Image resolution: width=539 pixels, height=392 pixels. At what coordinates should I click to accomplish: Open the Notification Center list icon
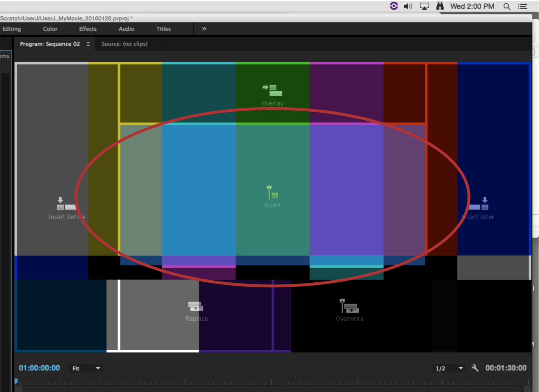point(522,6)
